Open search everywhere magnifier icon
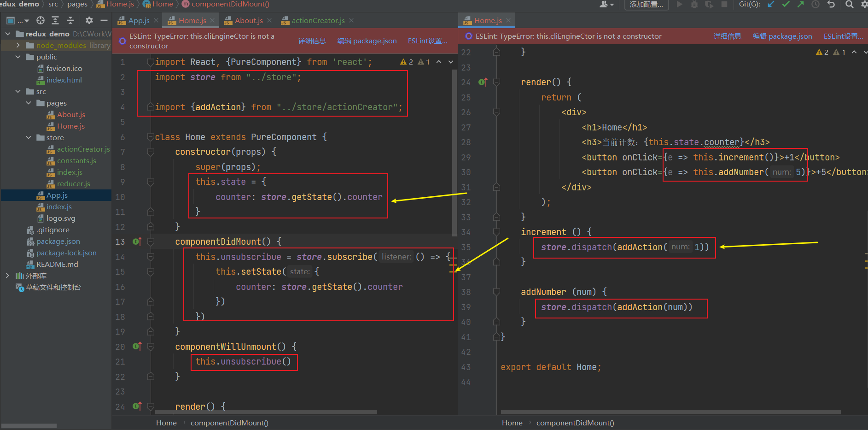The width and height of the screenshot is (868, 430). pos(850,5)
